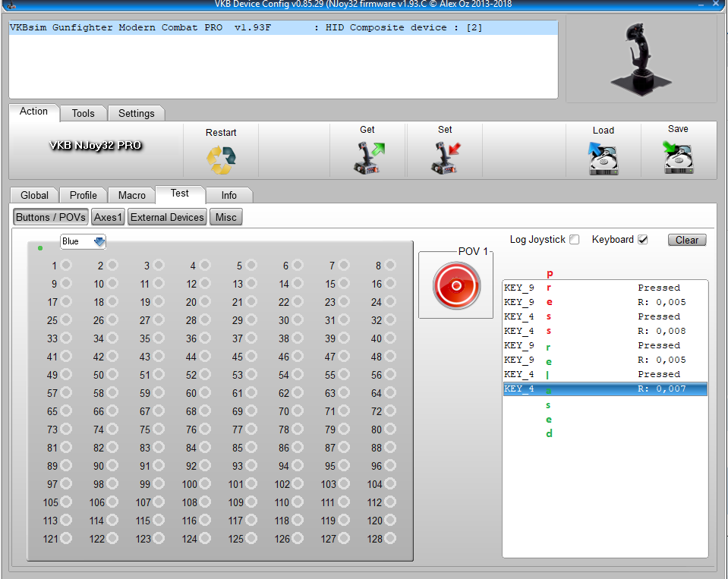Click button 128 indicator light
This screenshot has height=579, width=728.
pyautogui.click(x=390, y=539)
